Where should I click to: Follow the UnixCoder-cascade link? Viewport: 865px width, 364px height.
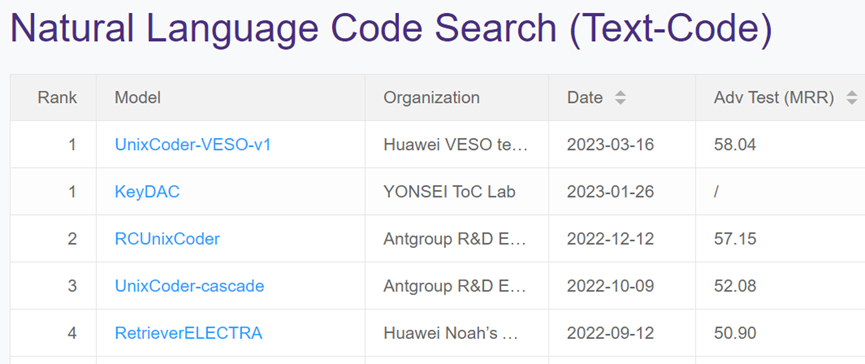[189, 286]
